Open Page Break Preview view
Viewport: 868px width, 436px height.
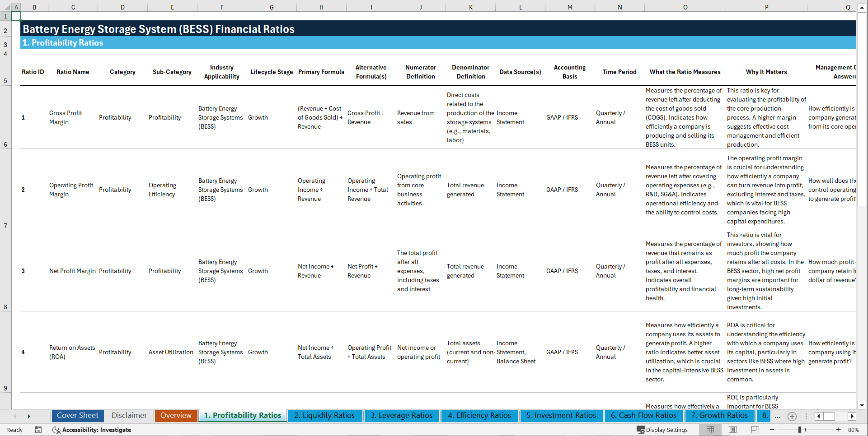(x=755, y=430)
